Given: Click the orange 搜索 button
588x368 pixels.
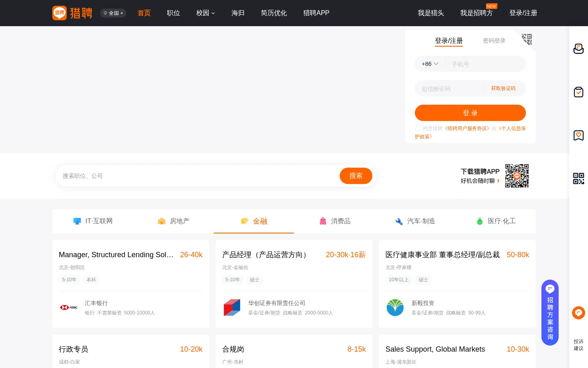Looking at the screenshot, I should tap(356, 176).
